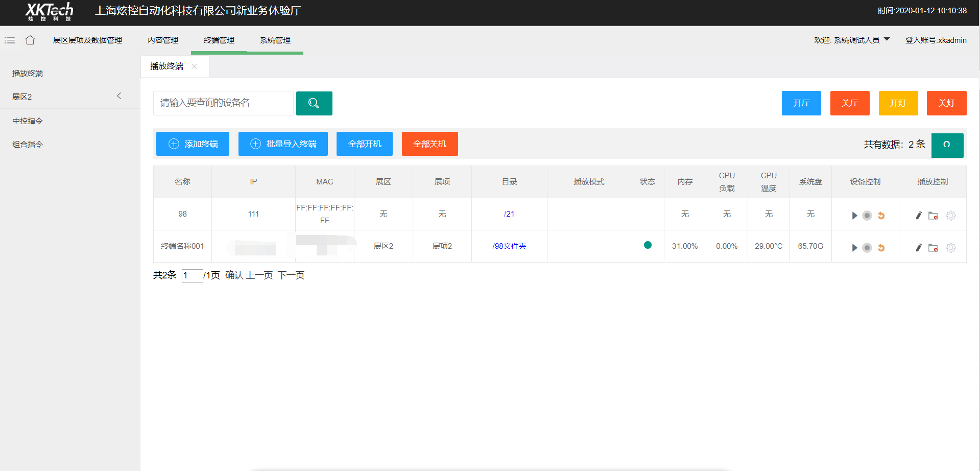
Task: Click the 添加终端 button
Action: tap(193, 144)
